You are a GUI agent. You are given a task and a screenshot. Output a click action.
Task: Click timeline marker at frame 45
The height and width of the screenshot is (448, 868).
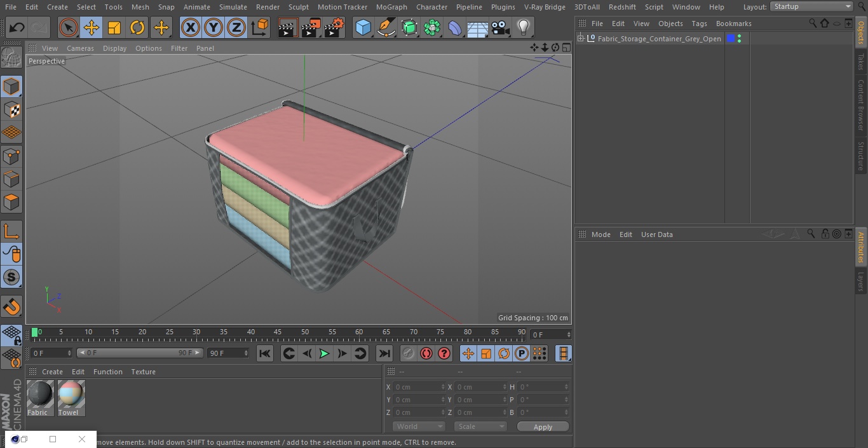coord(278,332)
